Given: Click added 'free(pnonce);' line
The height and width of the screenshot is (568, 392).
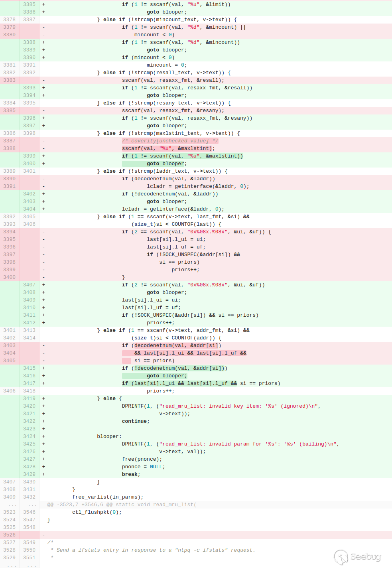Looking at the screenshot, I should pos(142,459).
